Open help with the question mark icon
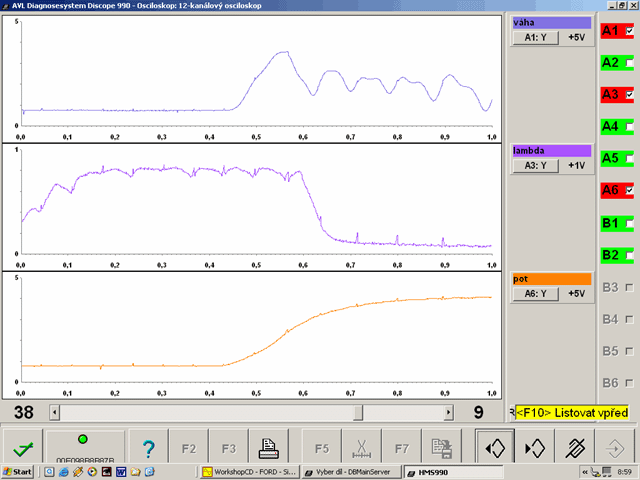The width and height of the screenshot is (640, 480). (x=149, y=448)
